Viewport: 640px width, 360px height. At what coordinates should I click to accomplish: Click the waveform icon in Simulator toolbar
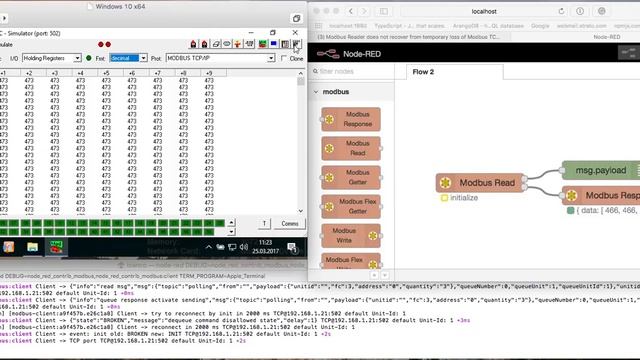click(x=249, y=44)
